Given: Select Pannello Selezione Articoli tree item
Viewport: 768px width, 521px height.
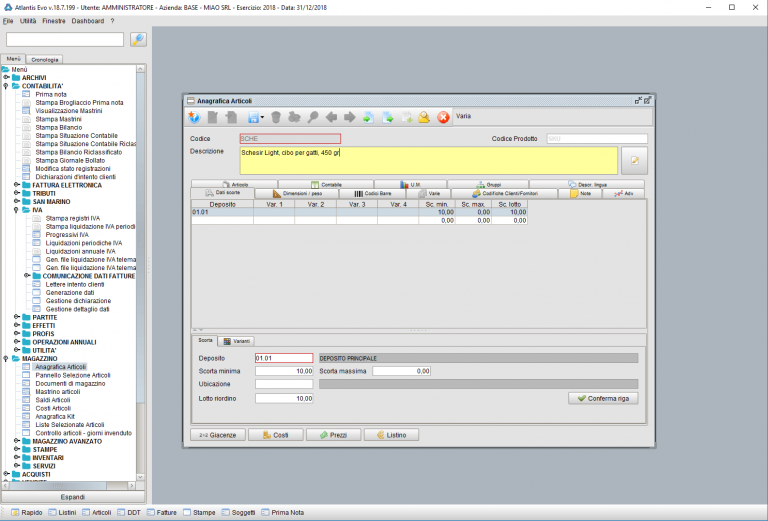Looking at the screenshot, I should click(x=72, y=375).
